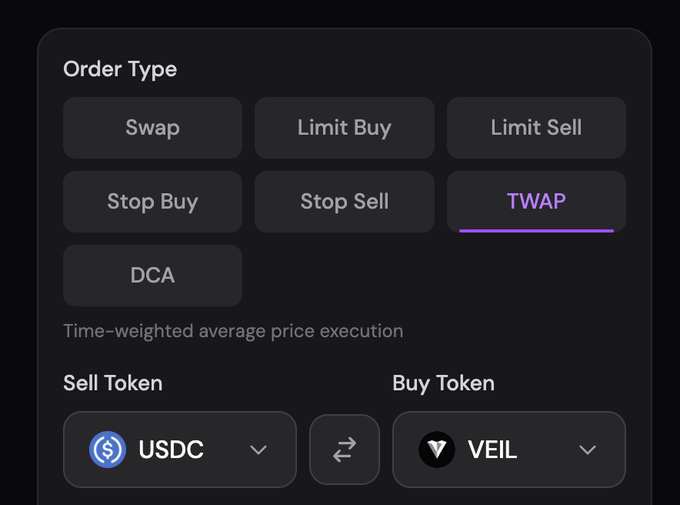Click the purple underline beneath TWAP
Image resolution: width=680 pixels, height=505 pixels.
point(536,230)
